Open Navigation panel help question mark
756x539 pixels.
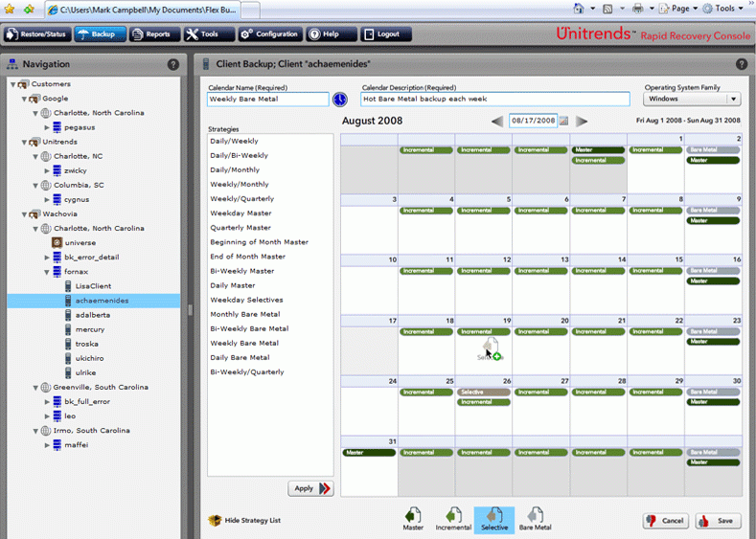tap(173, 64)
